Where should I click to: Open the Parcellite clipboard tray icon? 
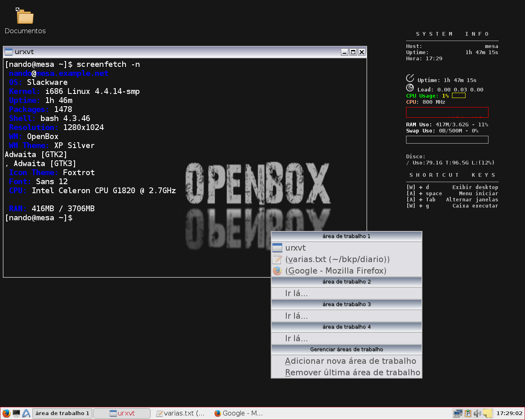click(468, 413)
